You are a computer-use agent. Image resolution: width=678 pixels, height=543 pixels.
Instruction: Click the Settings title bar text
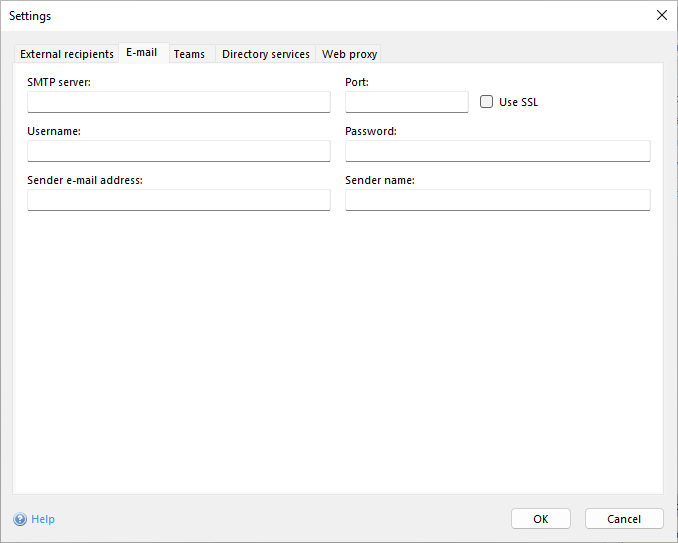[30, 16]
